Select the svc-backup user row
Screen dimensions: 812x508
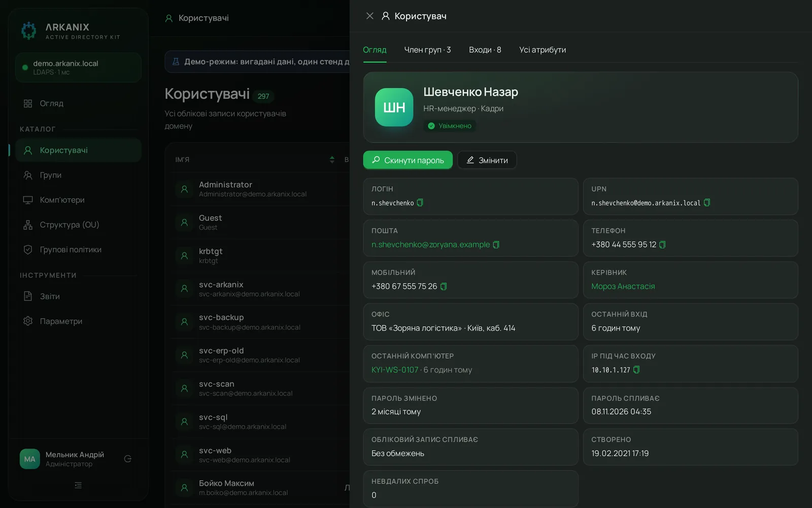click(260, 322)
